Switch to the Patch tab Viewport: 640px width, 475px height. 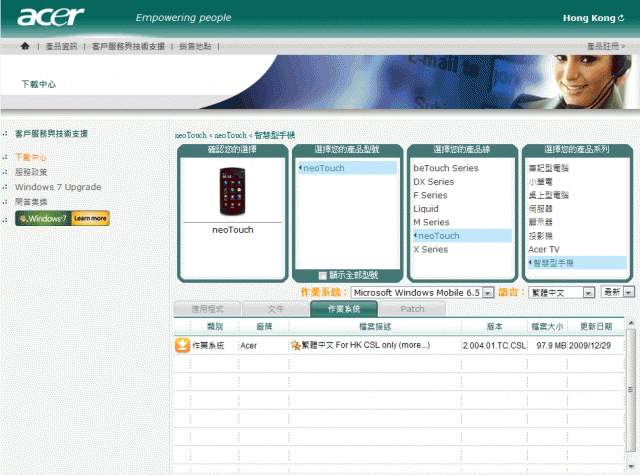[x=412, y=309]
